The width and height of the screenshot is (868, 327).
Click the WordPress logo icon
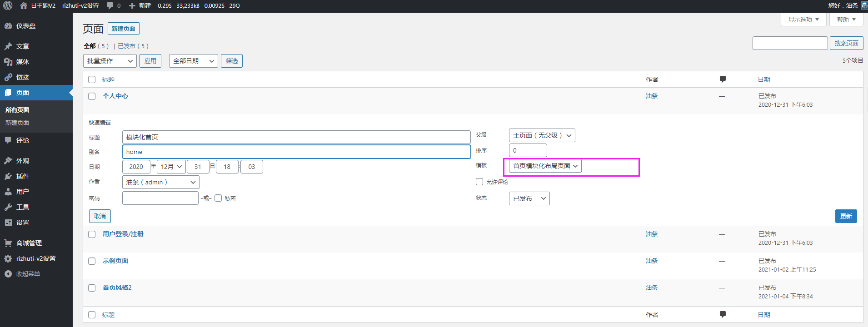point(8,5)
